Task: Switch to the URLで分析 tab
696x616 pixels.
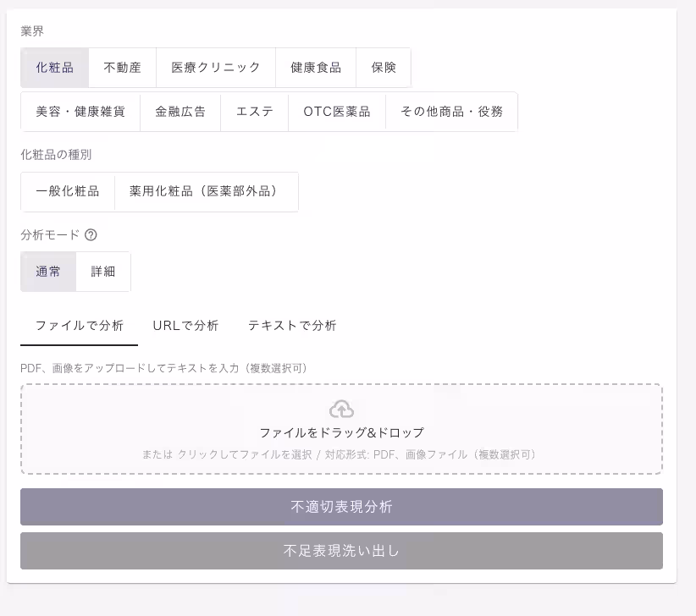Action: coord(185,325)
